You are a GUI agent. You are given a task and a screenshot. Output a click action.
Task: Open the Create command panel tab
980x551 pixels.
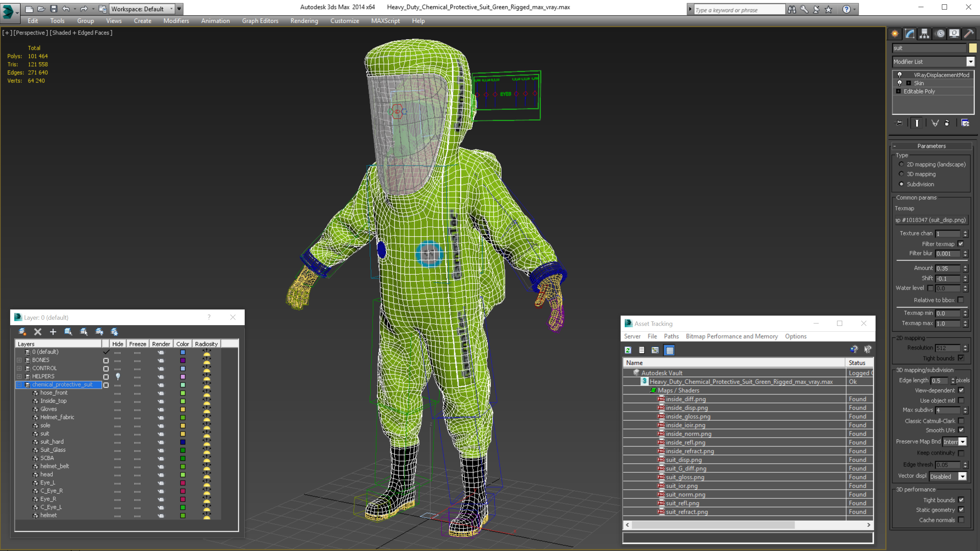coord(895,34)
